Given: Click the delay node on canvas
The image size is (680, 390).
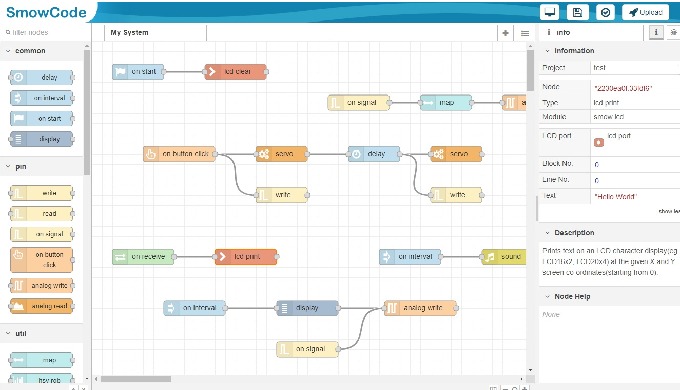Looking at the screenshot, I should [374, 154].
